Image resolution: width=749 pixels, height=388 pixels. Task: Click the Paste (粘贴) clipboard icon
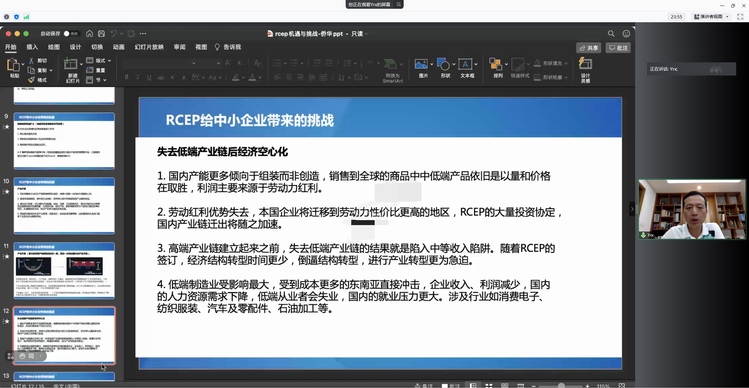pos(14,65)
